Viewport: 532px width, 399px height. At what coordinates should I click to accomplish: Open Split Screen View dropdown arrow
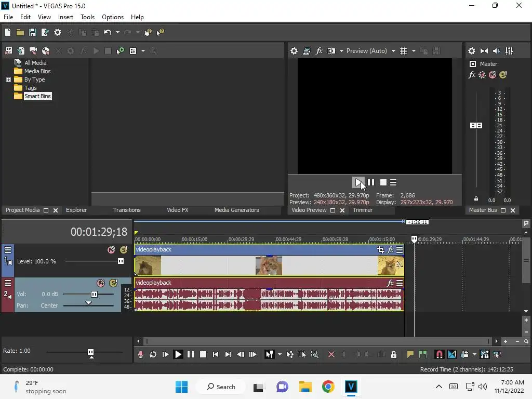point(341,51)
